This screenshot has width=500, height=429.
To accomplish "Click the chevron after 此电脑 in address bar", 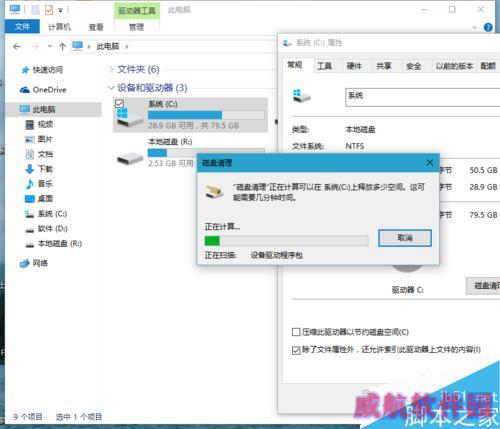I will tap(127, 47).
